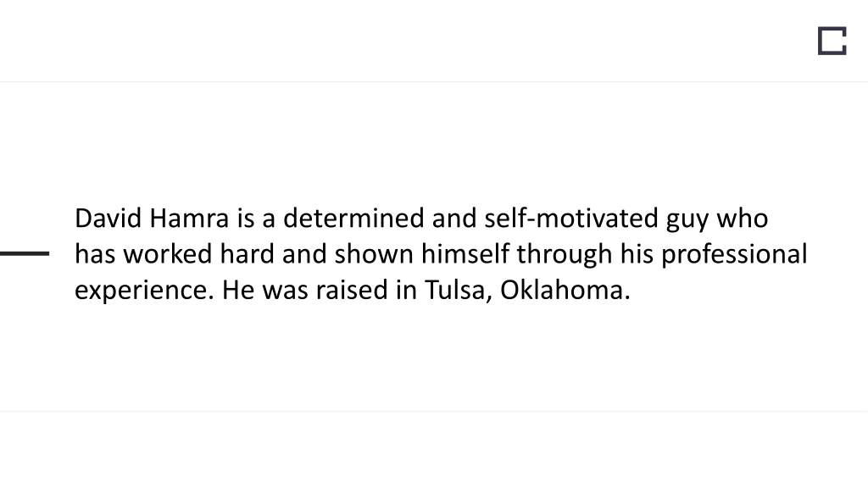Click the word "worked" in second line
868x488 pixels.
pos(167,254)
